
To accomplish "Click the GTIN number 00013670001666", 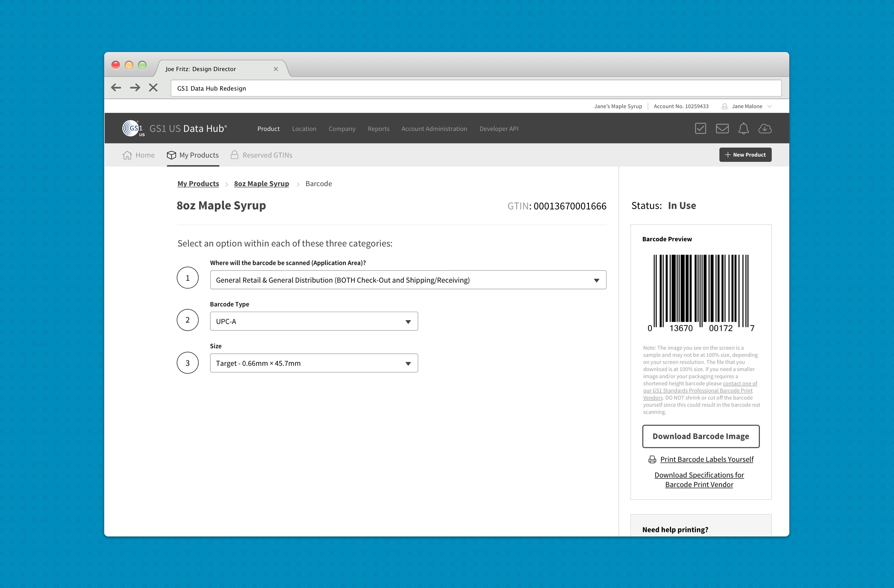I will point(570,206).
